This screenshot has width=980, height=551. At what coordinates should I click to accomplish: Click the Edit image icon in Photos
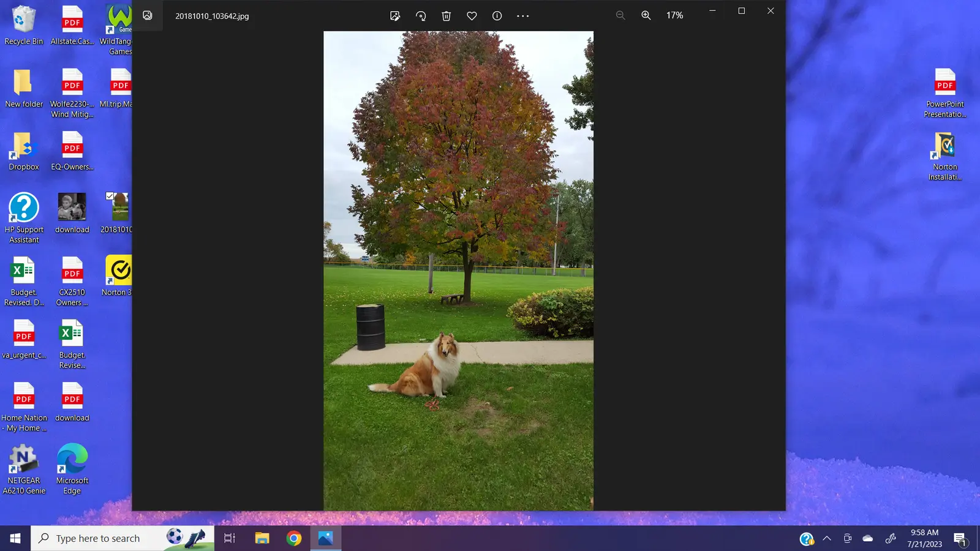(395, 16)
